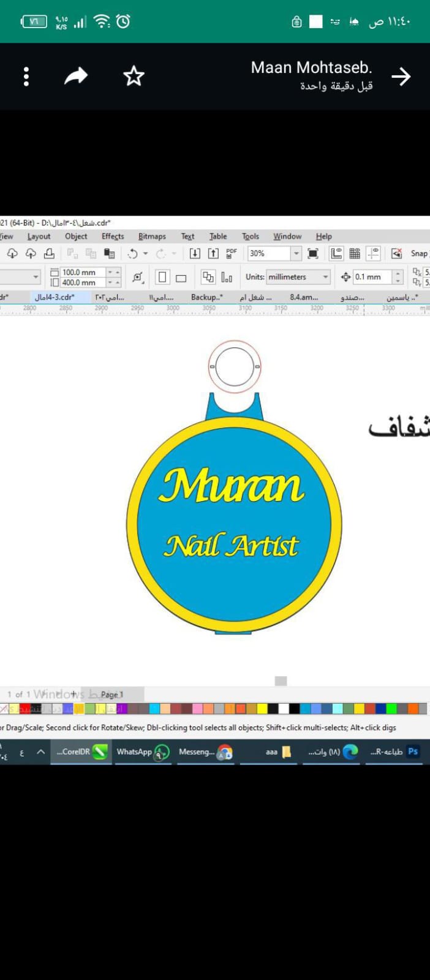Screen dimensions: 430x980
Task: Toggle portrait page orientation
Action: tap(162, 277)
